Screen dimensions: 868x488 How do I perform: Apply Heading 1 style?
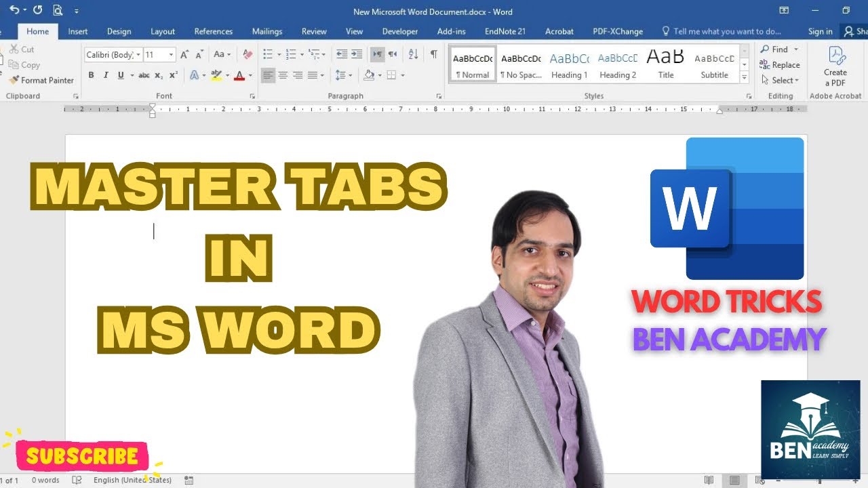[570, 65]
